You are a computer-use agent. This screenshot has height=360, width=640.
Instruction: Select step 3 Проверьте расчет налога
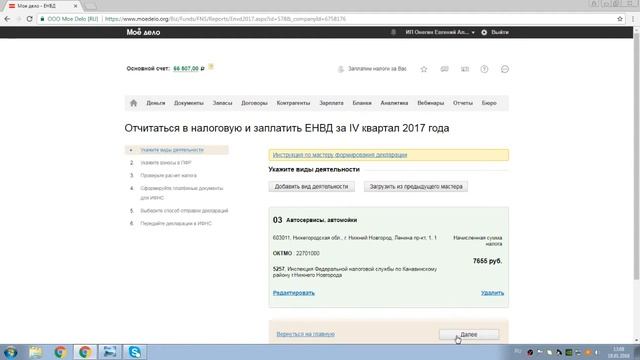[169, 175]
